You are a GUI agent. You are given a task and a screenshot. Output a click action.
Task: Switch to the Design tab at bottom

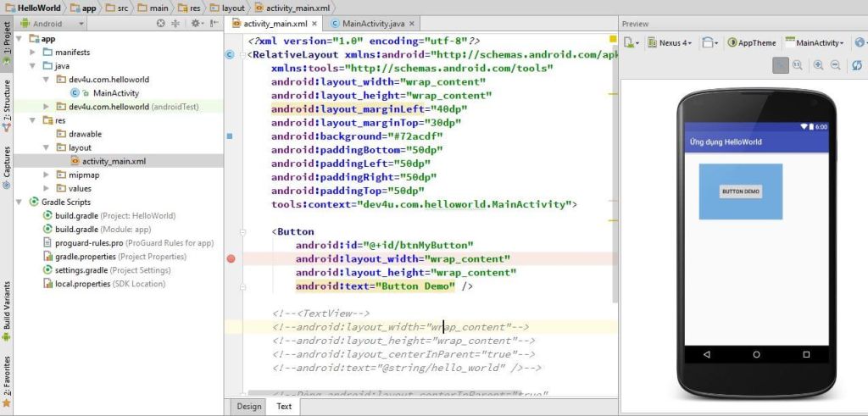pyautogui.click(x=249, y=406)
